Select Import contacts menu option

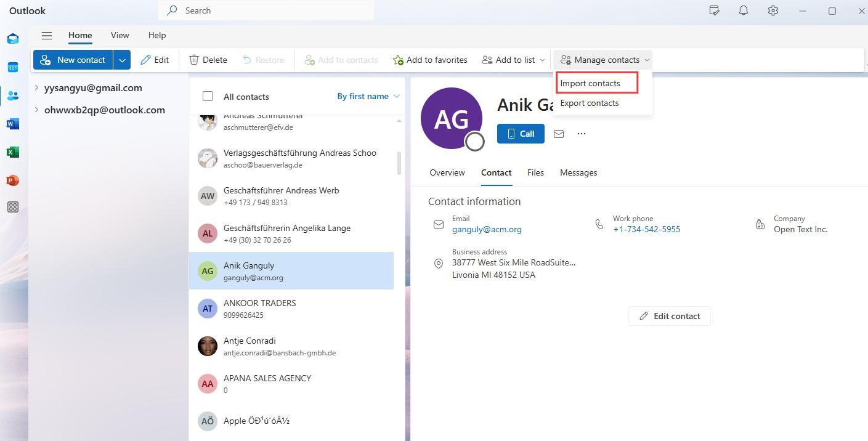590,83
